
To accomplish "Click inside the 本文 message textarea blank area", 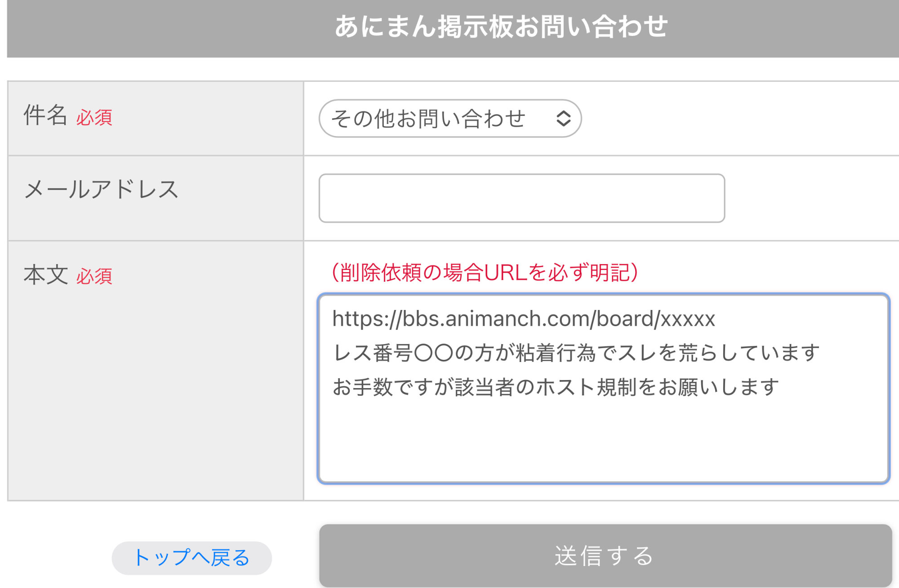I will pos(602,440).
